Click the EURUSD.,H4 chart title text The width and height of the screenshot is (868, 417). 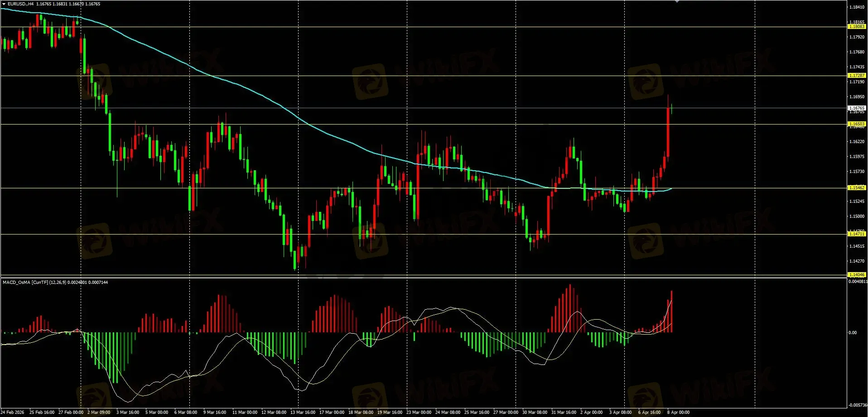tap(20, 4)
